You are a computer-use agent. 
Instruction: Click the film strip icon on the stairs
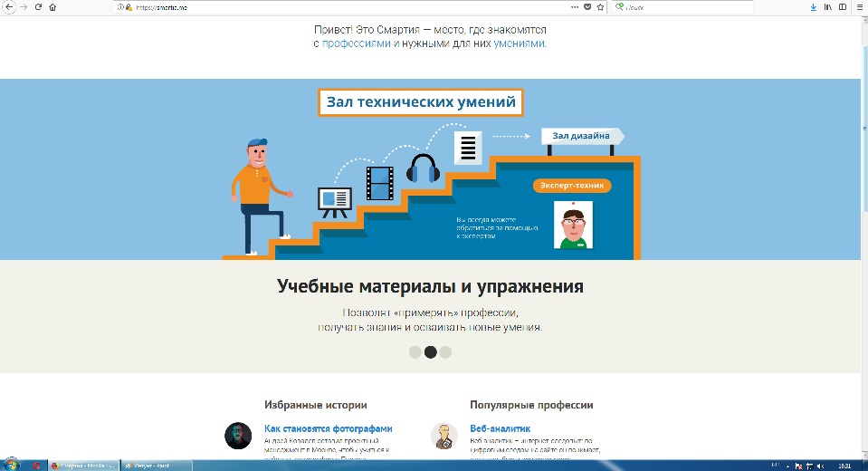380,183
